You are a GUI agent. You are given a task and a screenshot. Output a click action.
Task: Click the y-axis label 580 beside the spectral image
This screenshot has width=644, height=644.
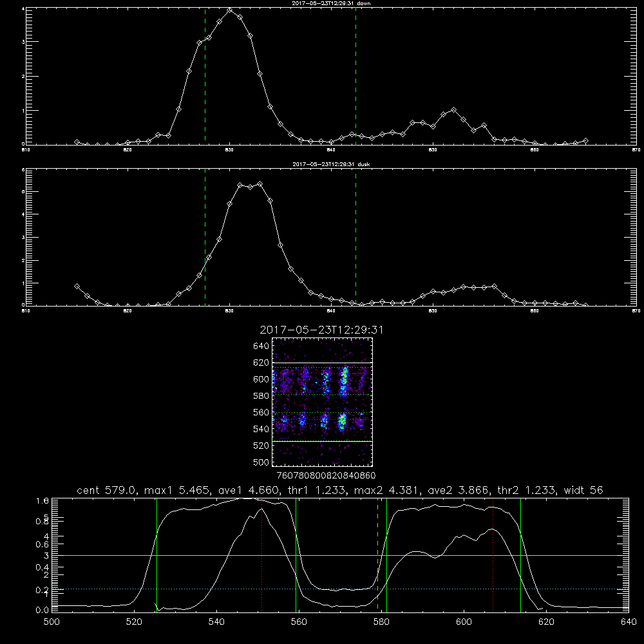[261, 396]
